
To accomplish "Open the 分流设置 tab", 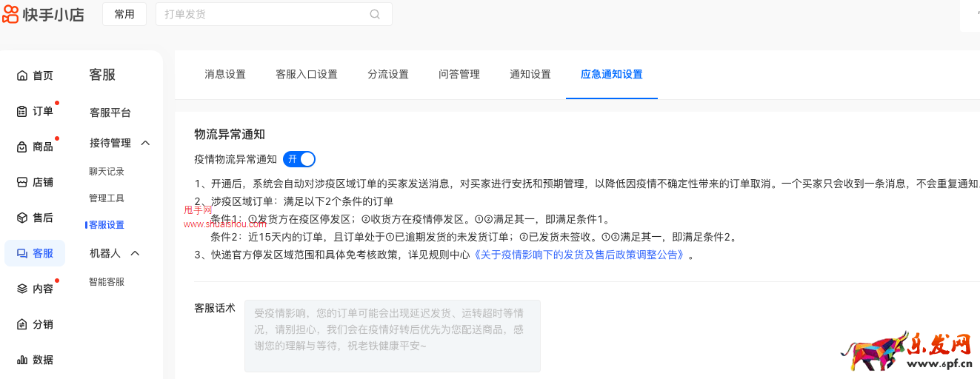I will click(x=388, y=74).
